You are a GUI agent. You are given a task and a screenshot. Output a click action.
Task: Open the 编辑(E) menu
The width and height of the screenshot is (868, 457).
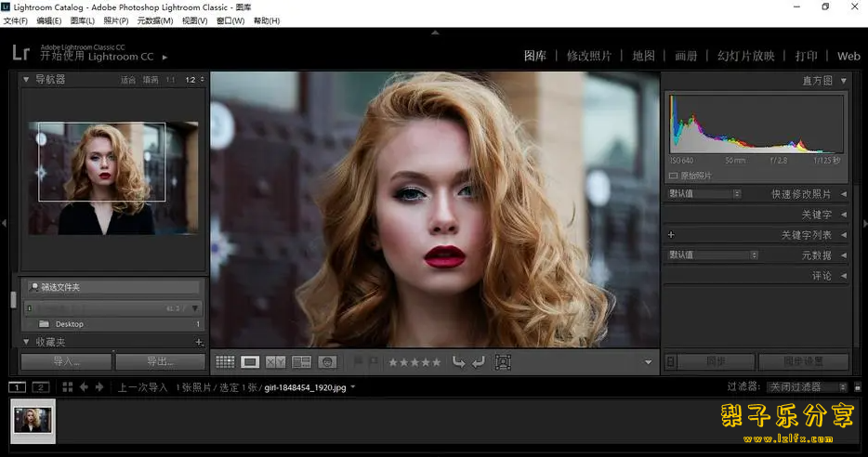[x=48, y=21]
